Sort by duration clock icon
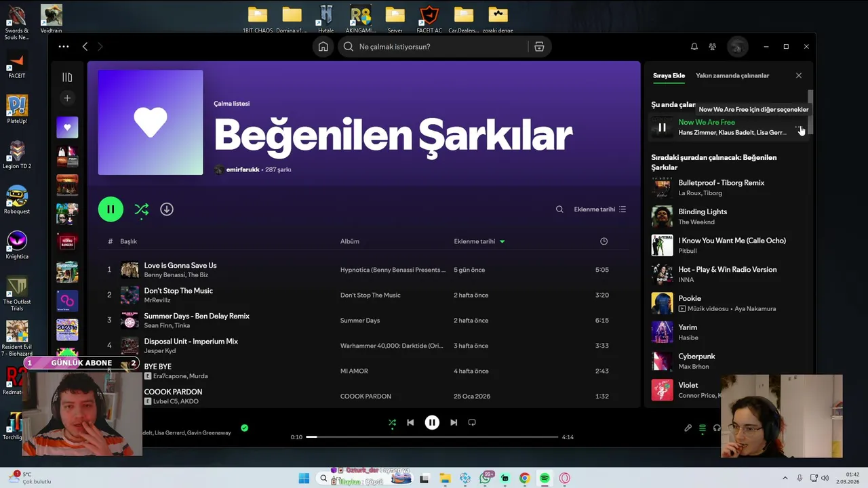 (604, 241)
